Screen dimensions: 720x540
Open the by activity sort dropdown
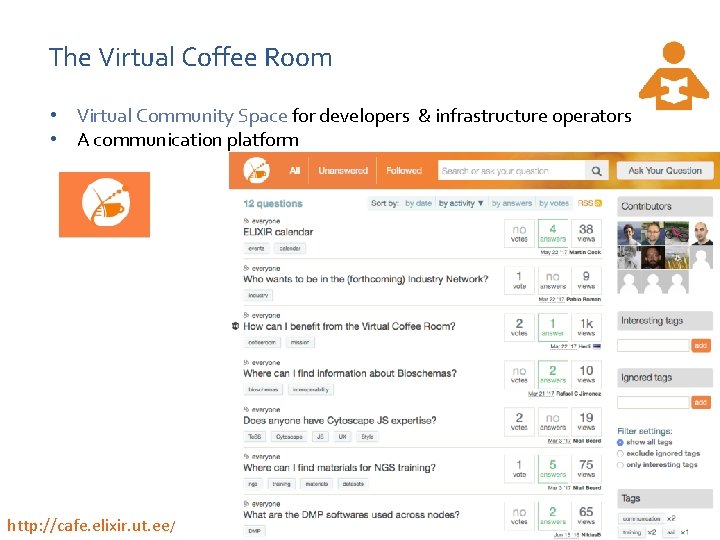[x=461, y=203]
